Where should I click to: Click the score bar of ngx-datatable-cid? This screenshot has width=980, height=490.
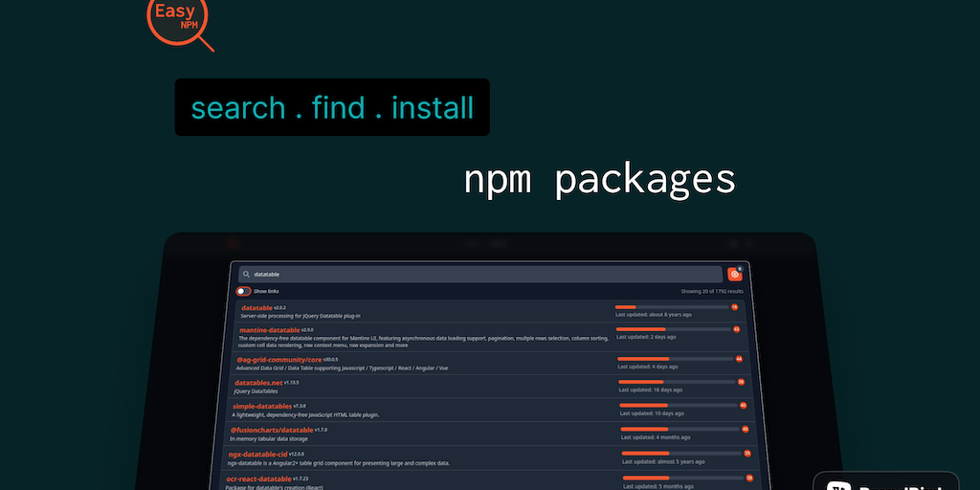pyautogui.click(x=681, y=453)
